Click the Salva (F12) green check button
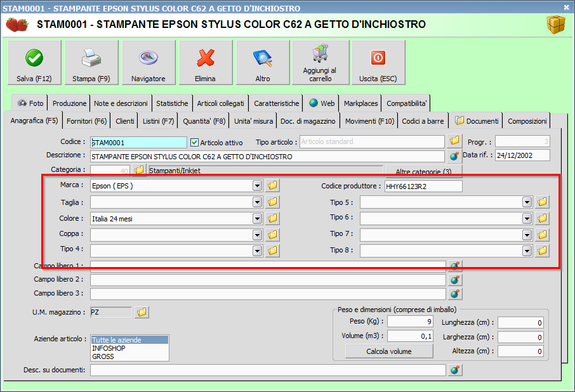The height and width of the screenshot is (392, 575). click(x=34, y=63)
